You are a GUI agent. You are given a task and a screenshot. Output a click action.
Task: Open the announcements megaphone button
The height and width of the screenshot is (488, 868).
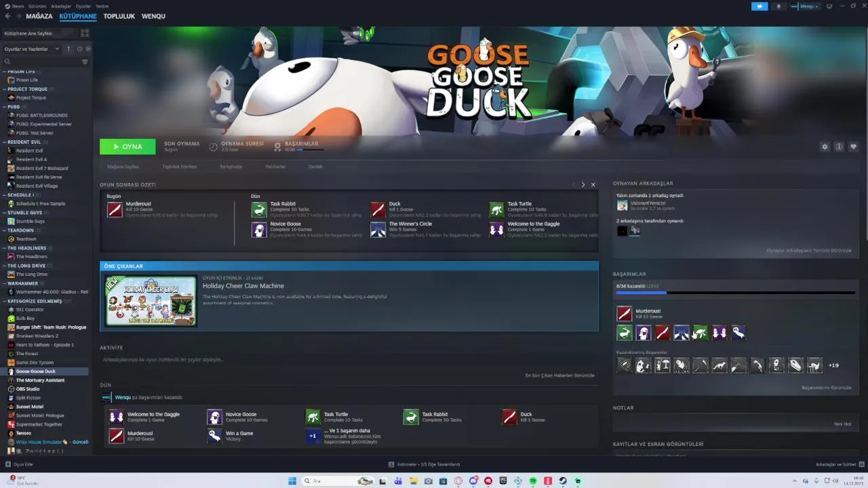(759, 6)
